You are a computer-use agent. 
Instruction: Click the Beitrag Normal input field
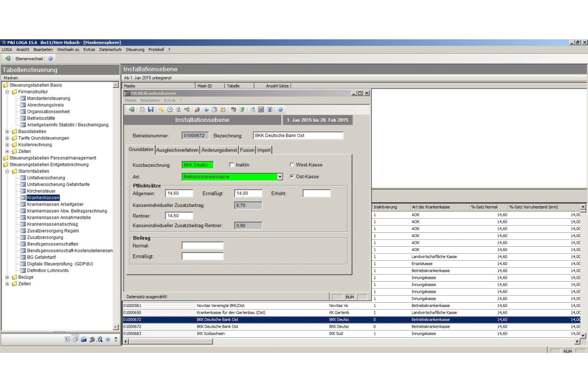click(203, 246)
